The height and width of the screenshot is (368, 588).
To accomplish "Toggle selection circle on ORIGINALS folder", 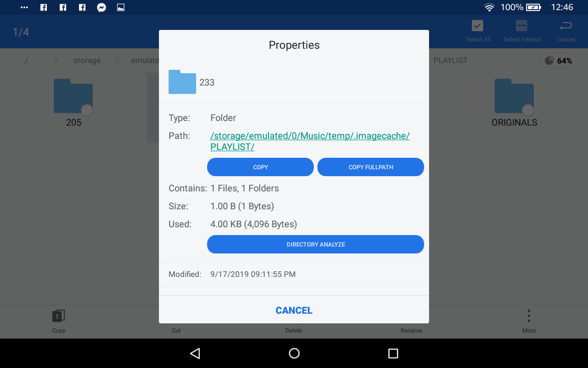I will pos(528,110).
